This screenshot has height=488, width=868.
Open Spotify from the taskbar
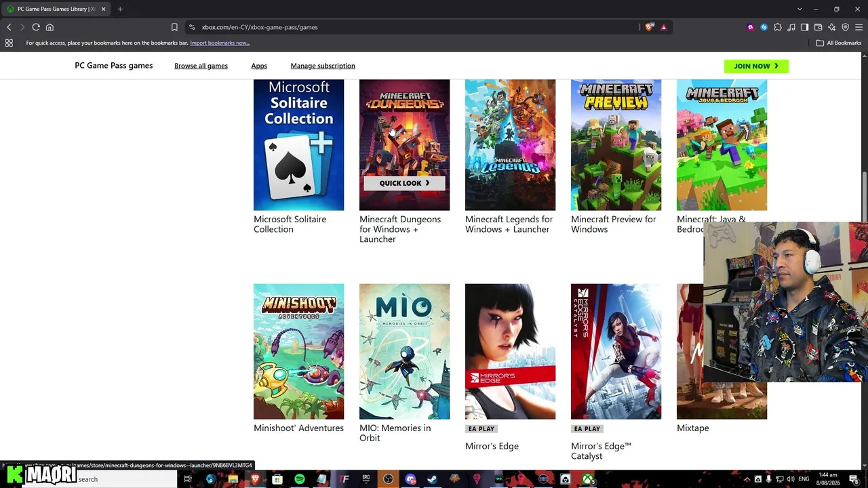click(x=299, y=479)
